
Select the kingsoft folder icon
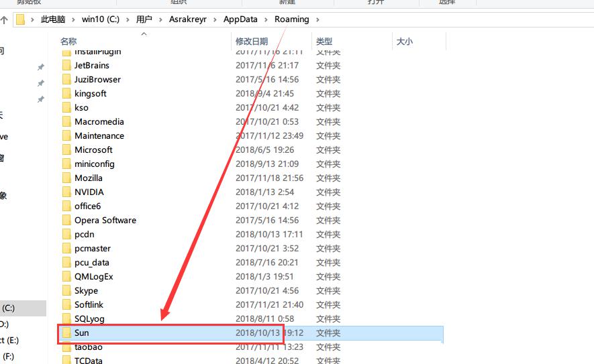tap(66, 93)
